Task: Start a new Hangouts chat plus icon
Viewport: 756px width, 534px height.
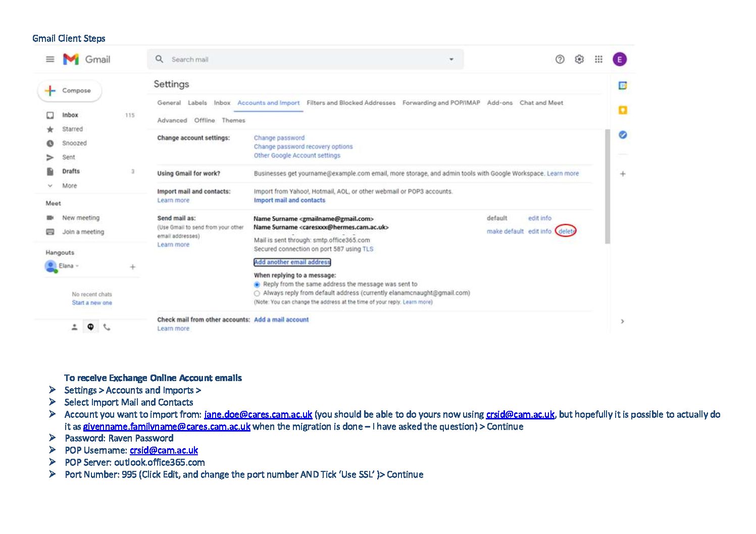Action: 132,266
